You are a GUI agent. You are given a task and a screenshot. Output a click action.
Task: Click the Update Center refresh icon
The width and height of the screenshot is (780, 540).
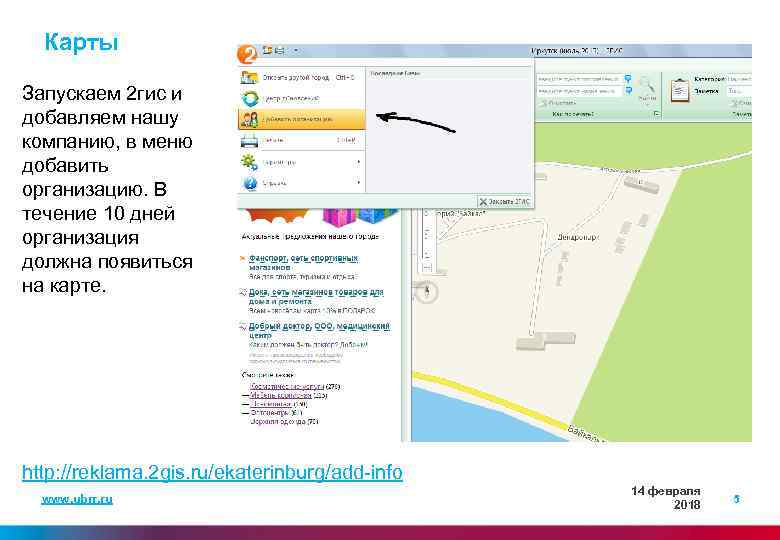tap(250, 98)
